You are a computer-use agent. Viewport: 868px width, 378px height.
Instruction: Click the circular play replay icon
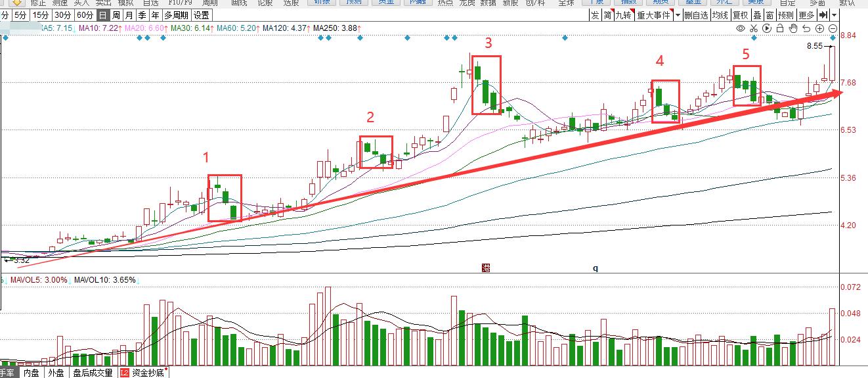(x=766, y=28)
